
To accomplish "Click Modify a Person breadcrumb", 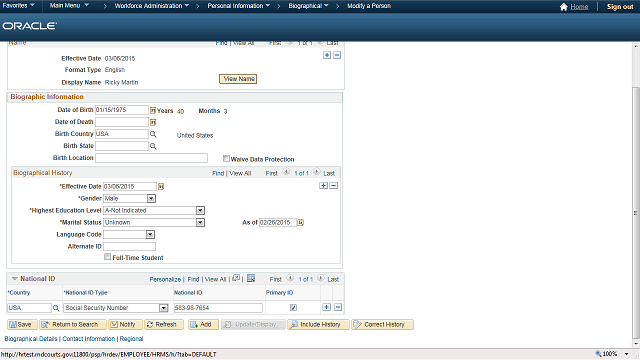I will pyautogui.click(x=369, y=6).
